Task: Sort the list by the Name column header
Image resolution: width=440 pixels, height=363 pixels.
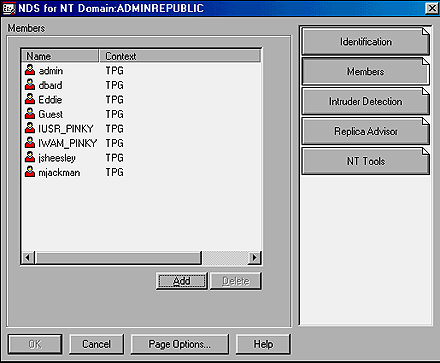Action: (x=60, y=56)
